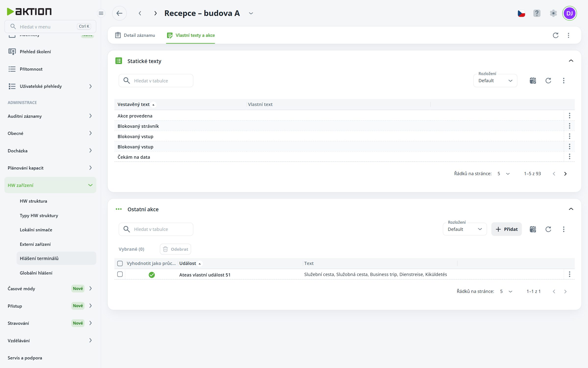Select the Vlastní texty a akce tab
588x368 pixels.
point(191,35)
